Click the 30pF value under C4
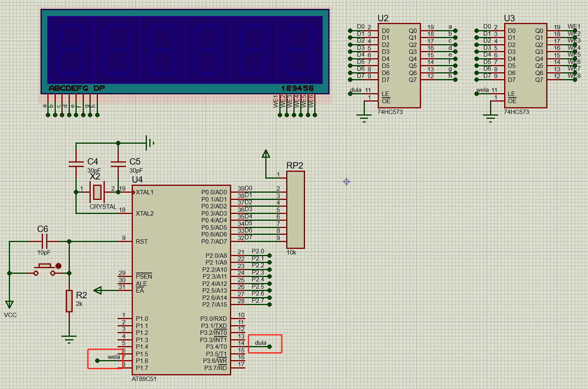Image resolution: width=588 pixels, height=389 pixels. 94,171
